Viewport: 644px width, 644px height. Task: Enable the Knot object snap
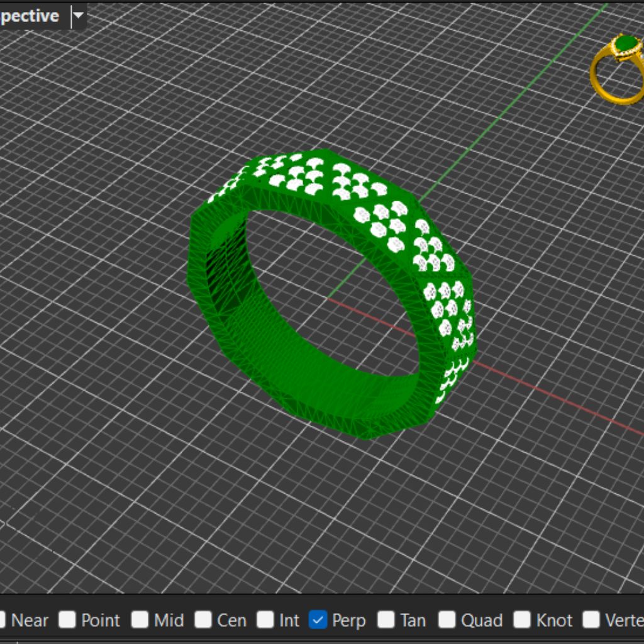(x=522, y=620)
